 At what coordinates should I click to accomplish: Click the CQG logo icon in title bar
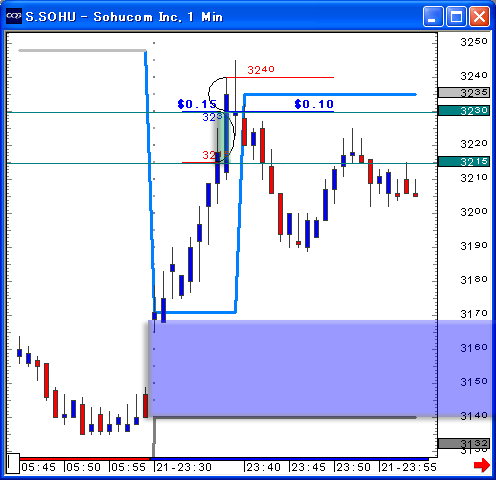tap(14, 16)
